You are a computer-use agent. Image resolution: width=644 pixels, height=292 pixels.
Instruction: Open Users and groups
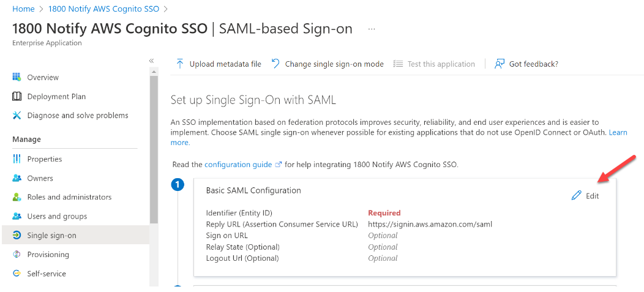point(57,216)
